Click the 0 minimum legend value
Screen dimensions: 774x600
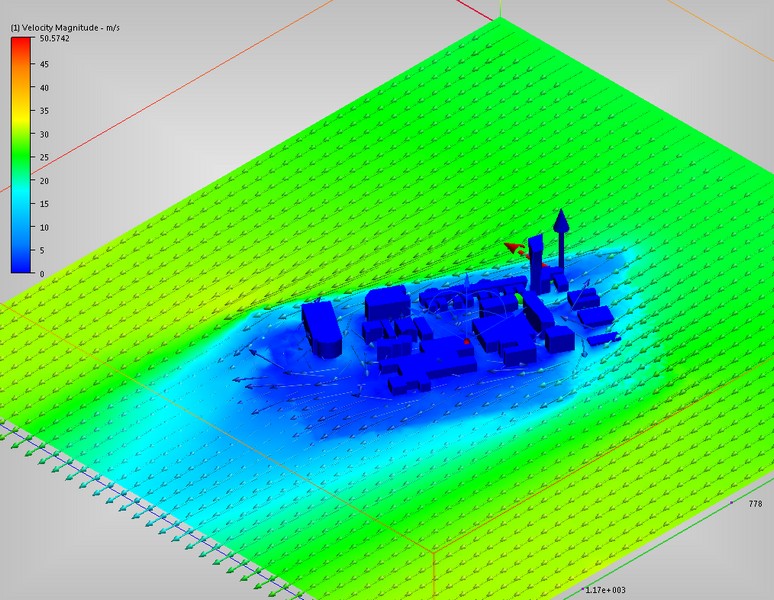[42, 274]
